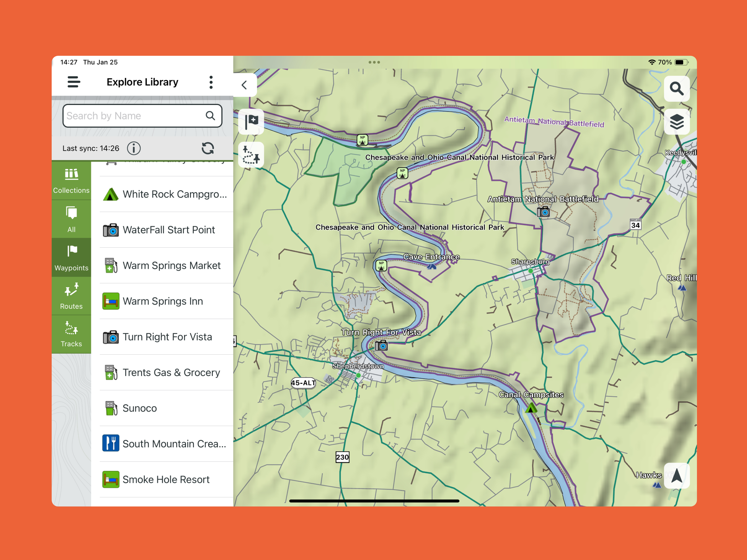
Task: Collapse the library side panel
Action: point(244,85)
